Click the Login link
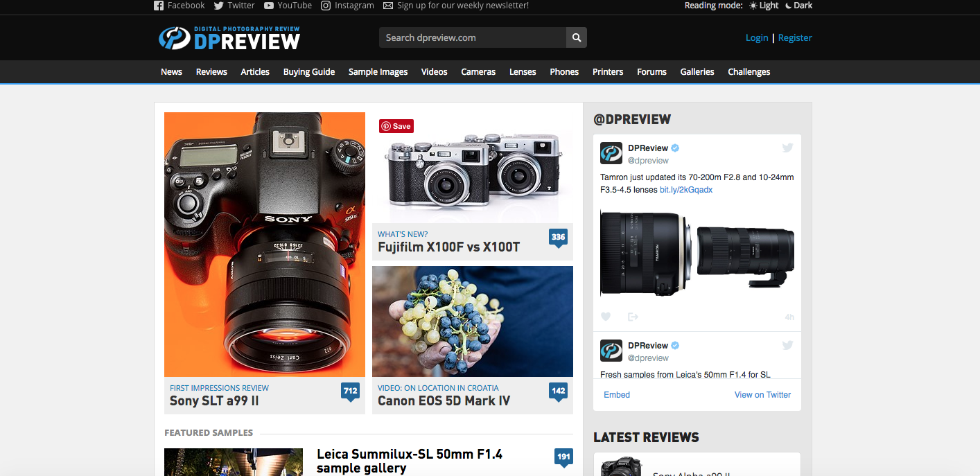Screen dimensions: 980x476 (757, 38)
